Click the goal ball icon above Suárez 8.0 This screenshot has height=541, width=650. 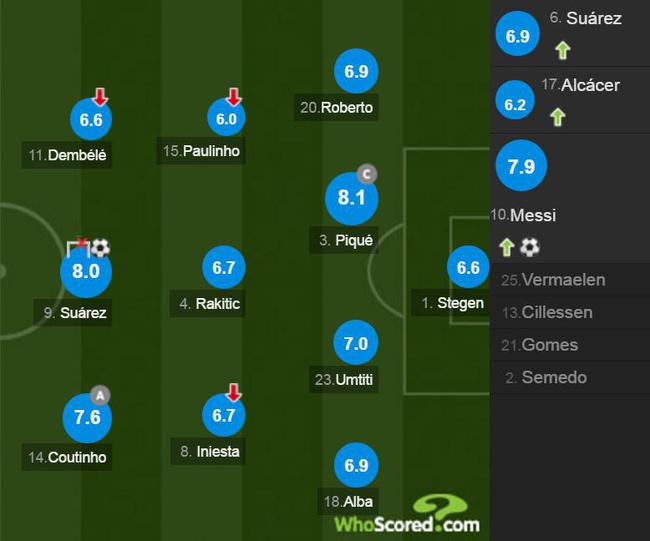click(100, 247)
